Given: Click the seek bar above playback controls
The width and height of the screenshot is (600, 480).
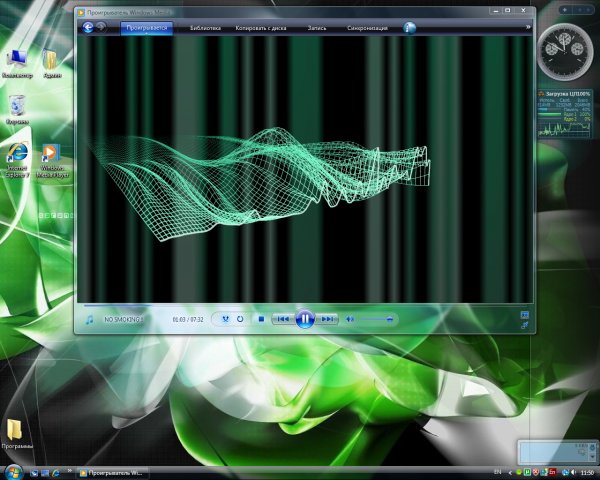Looking at the screenshot, I should [x=300, y=305].
